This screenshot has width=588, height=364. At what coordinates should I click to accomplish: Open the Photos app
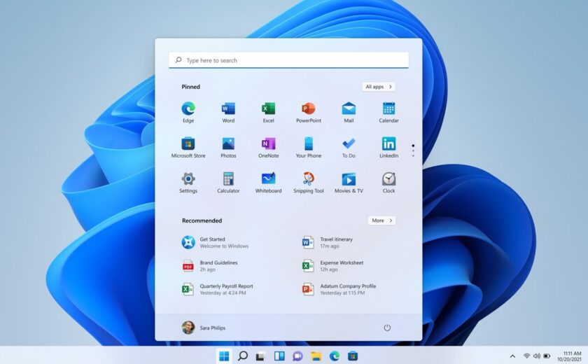click(x=228, y=147)
